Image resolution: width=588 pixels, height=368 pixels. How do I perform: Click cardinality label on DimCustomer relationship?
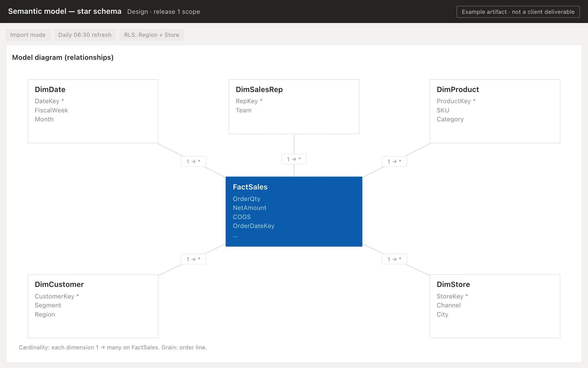(x=193, y=259)
